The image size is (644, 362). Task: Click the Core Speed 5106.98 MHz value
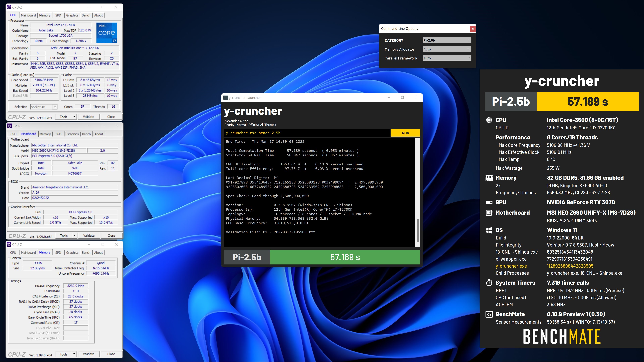[x=44, y=80]
